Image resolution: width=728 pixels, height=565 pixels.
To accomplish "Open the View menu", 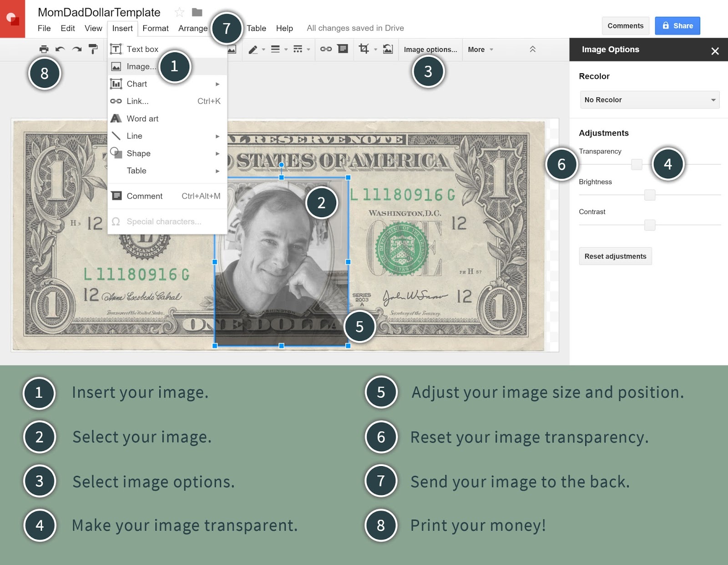I will [x=93, y=28].
